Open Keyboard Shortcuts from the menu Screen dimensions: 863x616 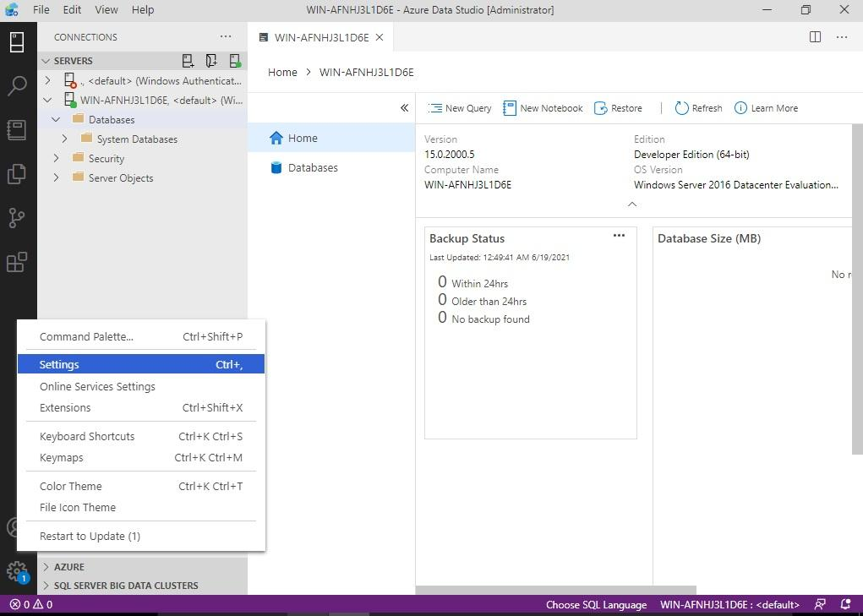[141, 436]
